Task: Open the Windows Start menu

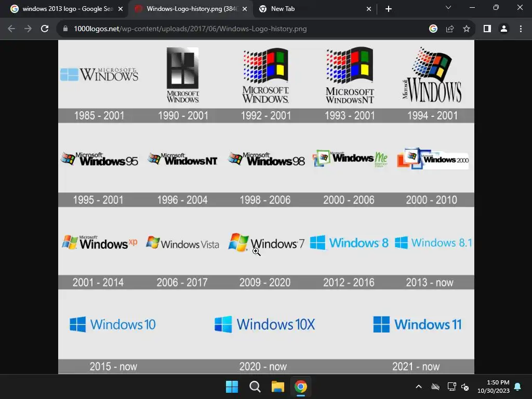Action: (x=232, y=387)
